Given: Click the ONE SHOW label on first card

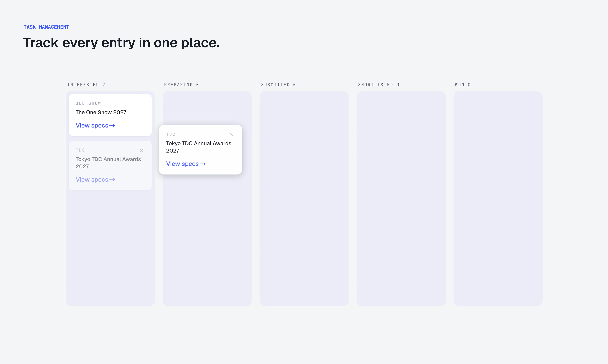Looking at the screenshot, I should 88,103.
